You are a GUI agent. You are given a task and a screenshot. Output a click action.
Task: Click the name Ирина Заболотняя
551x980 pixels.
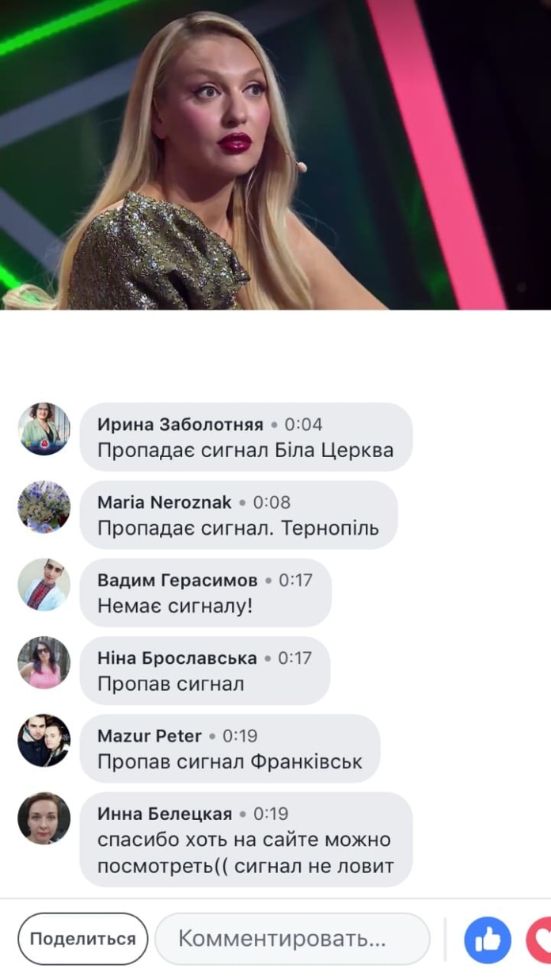[x=180, y=425]
